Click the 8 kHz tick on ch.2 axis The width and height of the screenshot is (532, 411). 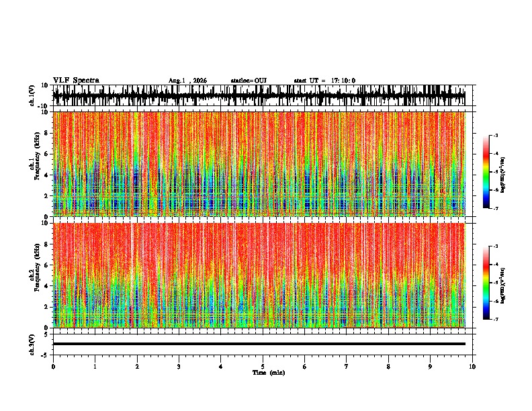tap(46, 244)
